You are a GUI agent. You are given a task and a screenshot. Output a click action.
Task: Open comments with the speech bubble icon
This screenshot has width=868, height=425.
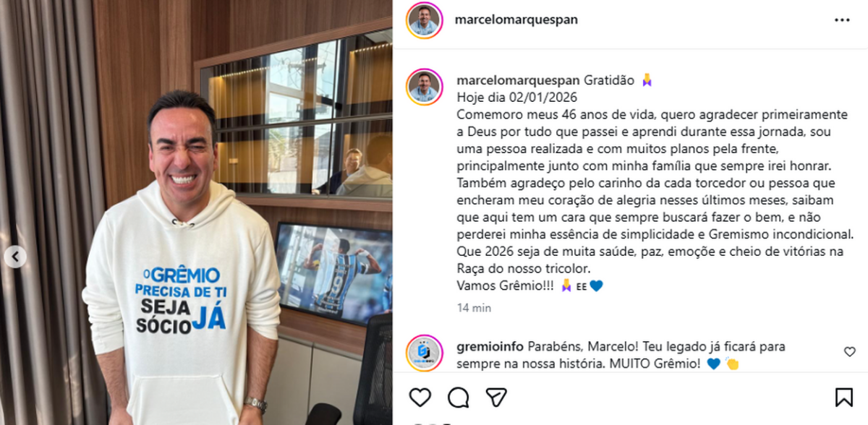tap(458, 397)
